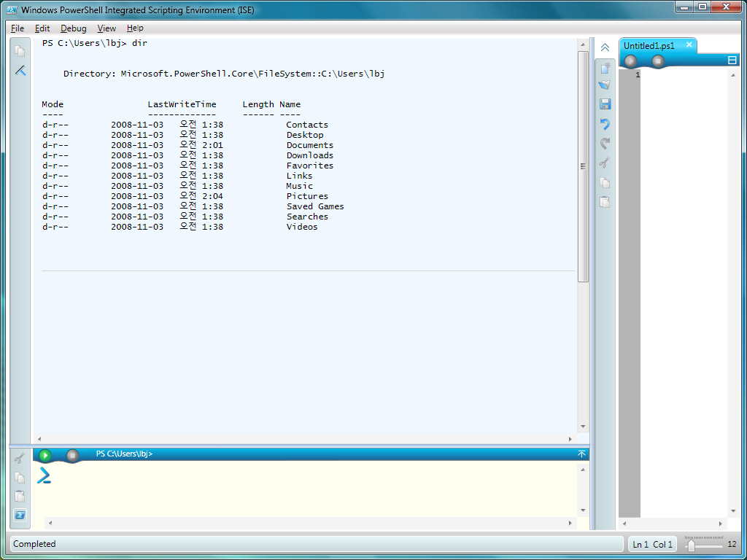Click the script pane scroll up arrow

[x=734, y=75]
